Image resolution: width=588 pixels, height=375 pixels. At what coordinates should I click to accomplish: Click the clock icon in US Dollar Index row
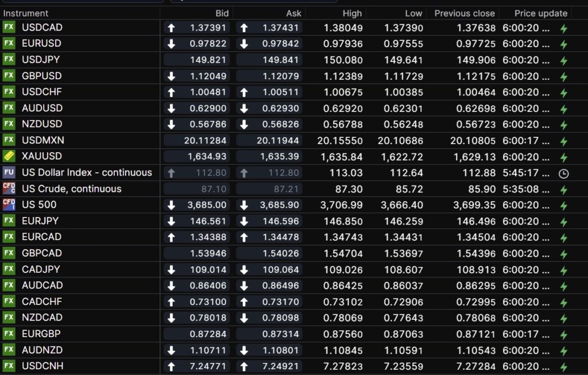click(564, 173)
